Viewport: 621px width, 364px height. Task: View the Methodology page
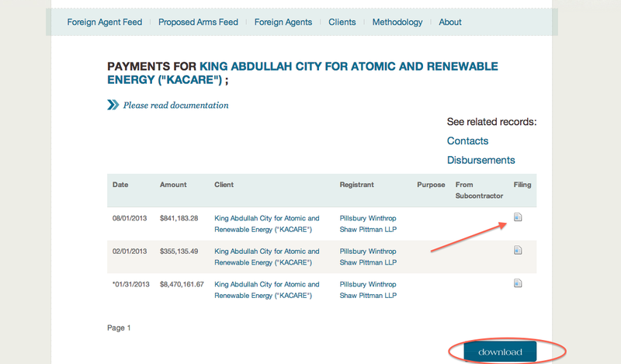pos(397,23)
